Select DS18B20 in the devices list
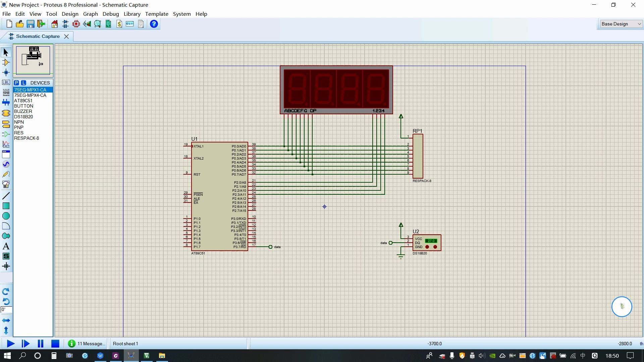 coord(23,117)
